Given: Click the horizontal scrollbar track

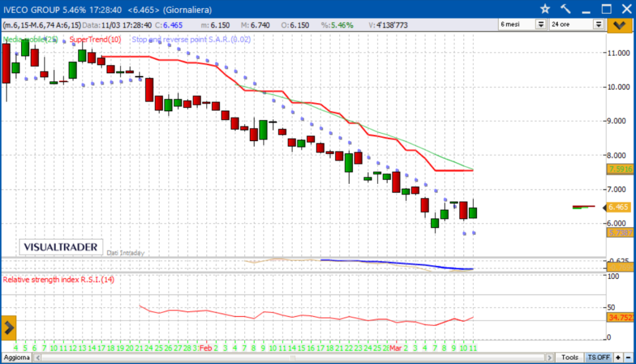Looking at the screenshot, I should (x=293, y=358).
